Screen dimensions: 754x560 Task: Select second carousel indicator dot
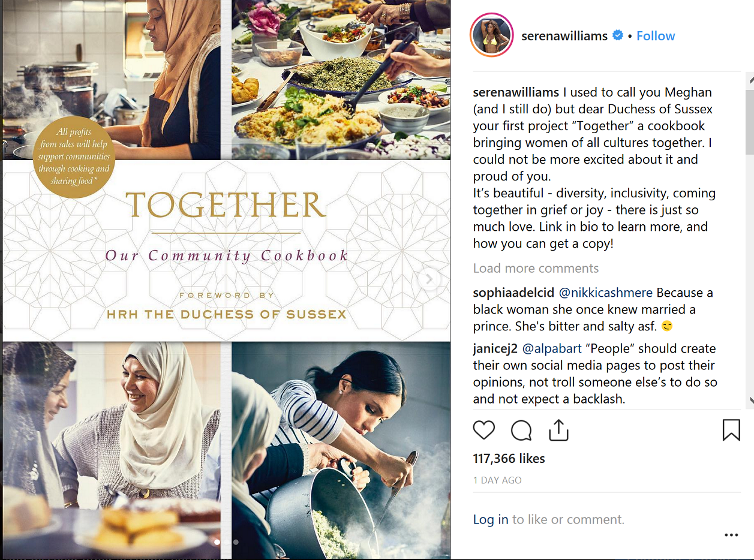(x=236, y=542)
